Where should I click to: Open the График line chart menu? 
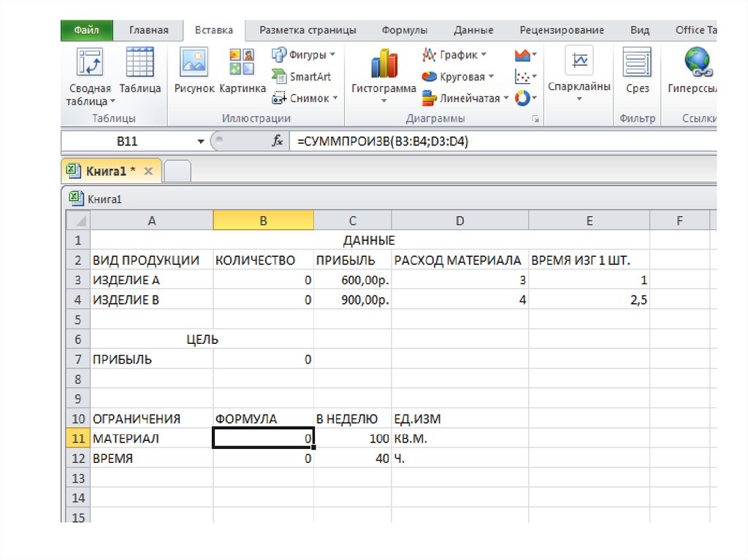454,55
